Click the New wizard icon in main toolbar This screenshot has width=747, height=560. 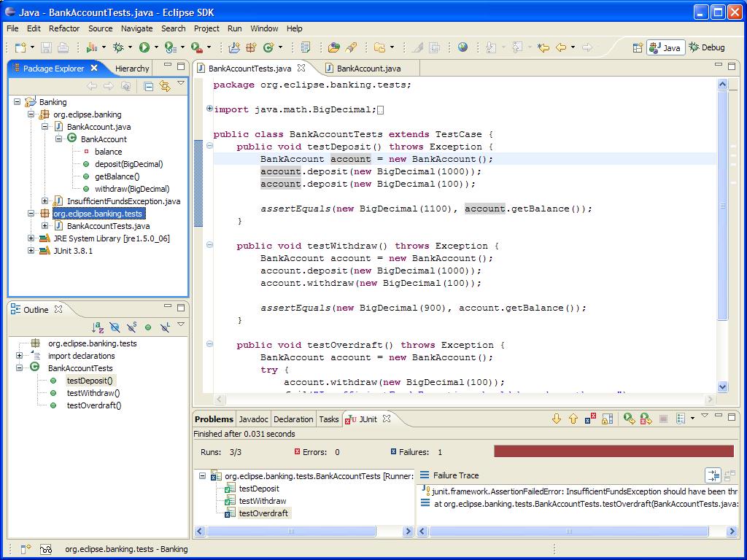[20, 47]
